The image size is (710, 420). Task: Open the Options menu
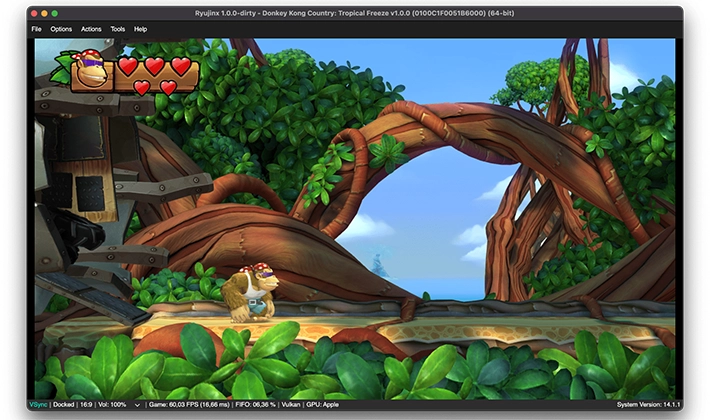tap(61, 29)
